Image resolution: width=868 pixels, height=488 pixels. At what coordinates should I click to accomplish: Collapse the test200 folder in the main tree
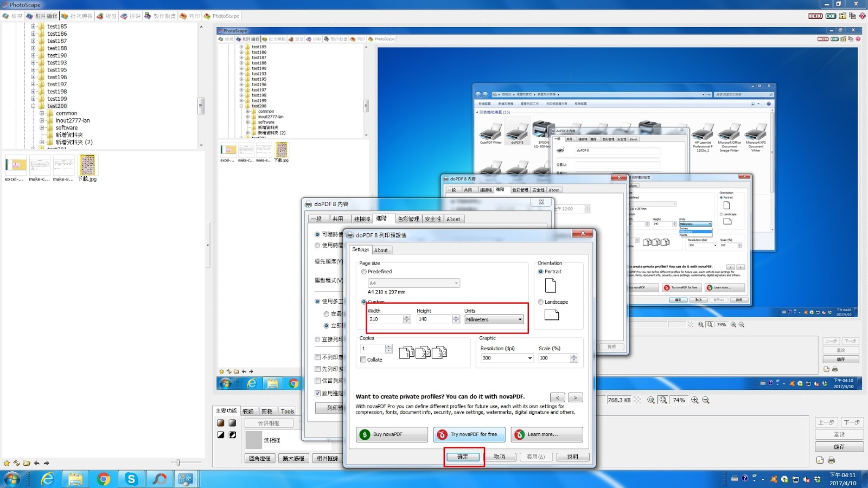pos(33,106)
